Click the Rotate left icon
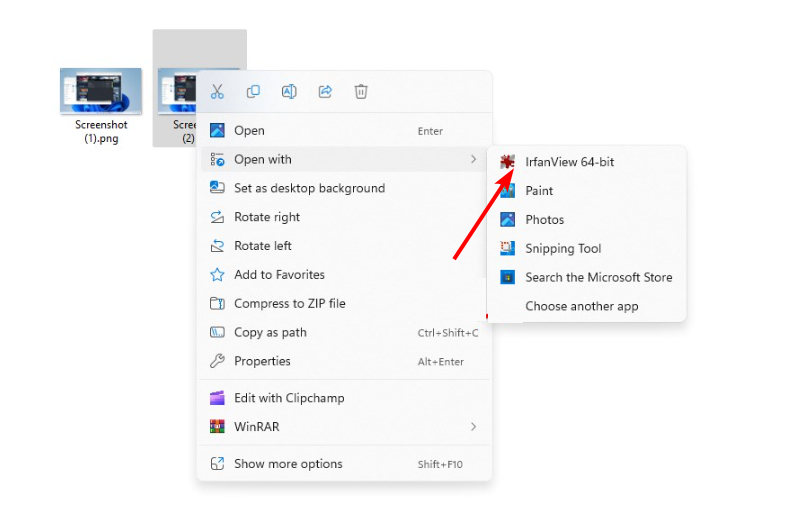The image size is (810, 514). tap(217, 245)
